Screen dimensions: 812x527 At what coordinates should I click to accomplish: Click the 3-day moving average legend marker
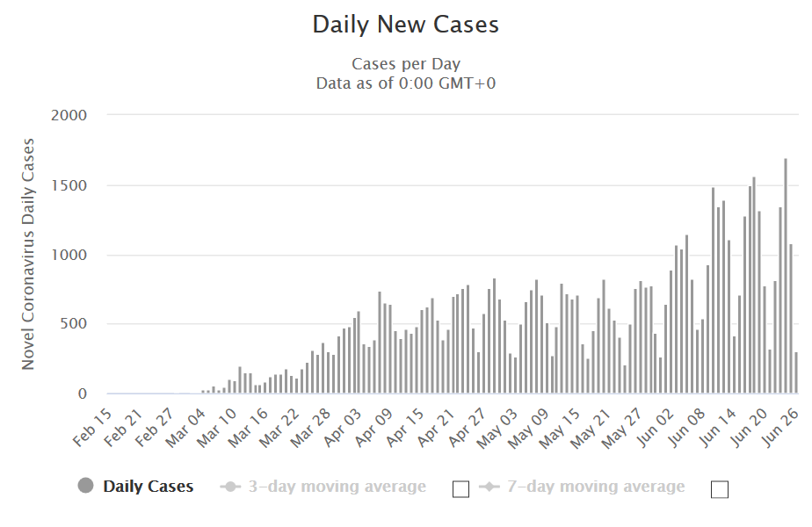[x=230, y=487]
